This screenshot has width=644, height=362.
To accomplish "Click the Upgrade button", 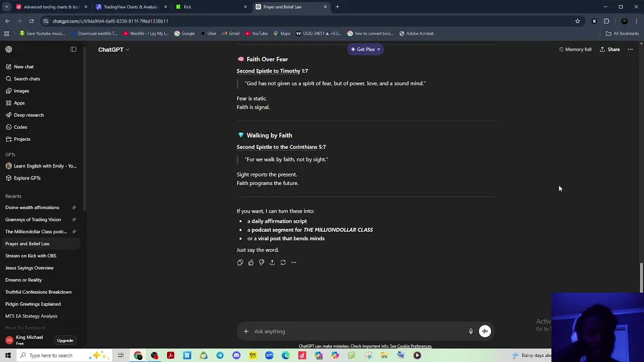I will [65, 340].
